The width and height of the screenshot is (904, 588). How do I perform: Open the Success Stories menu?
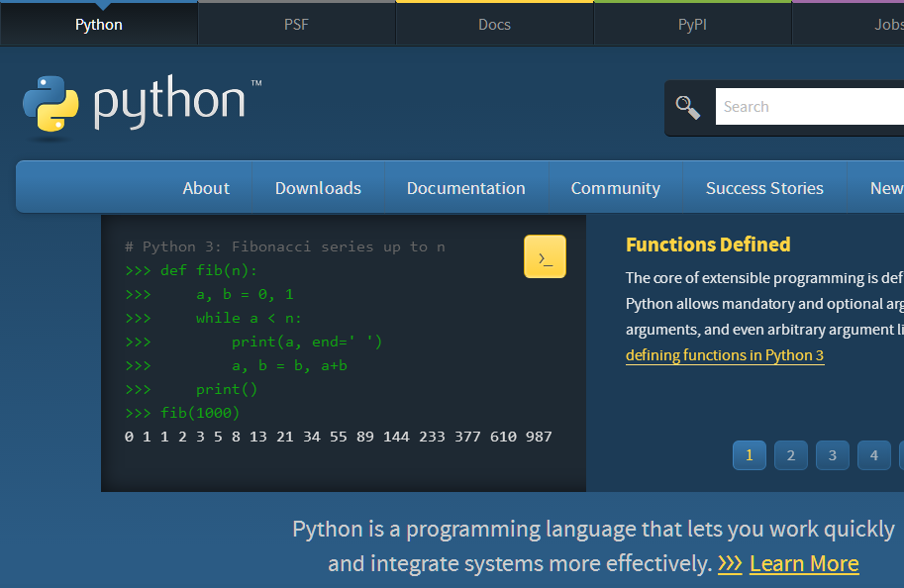[x=764, y=188]
